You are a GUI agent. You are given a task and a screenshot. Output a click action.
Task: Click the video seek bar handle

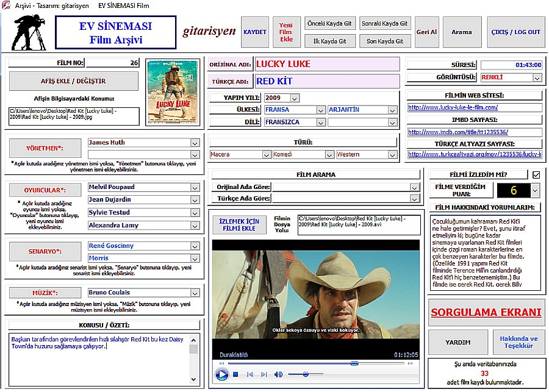point(354,363)
